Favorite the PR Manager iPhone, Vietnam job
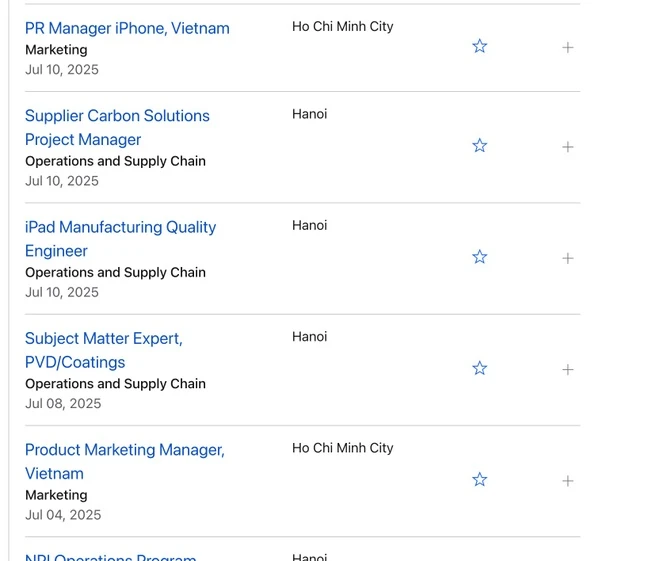Image resolution: width=660 pixels, height=561 pixels. coord(479,46)
